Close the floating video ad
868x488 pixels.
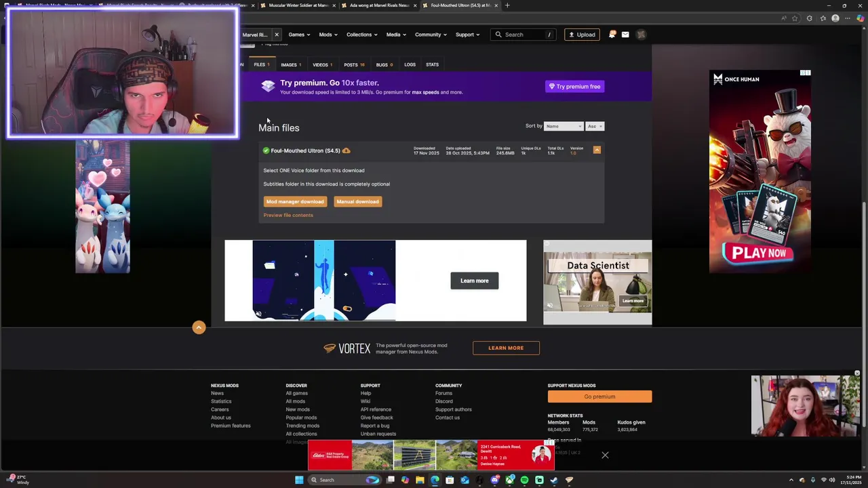(857, 373)
